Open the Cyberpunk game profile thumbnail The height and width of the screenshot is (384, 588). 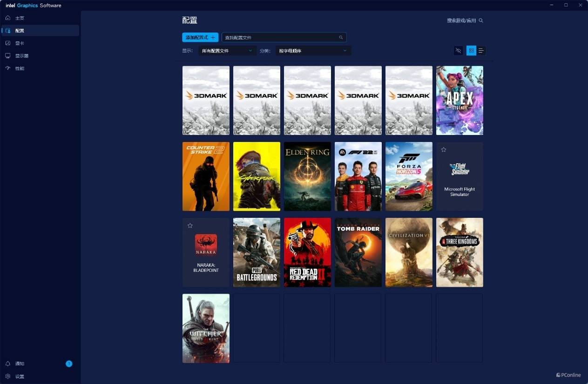[257, 176]
